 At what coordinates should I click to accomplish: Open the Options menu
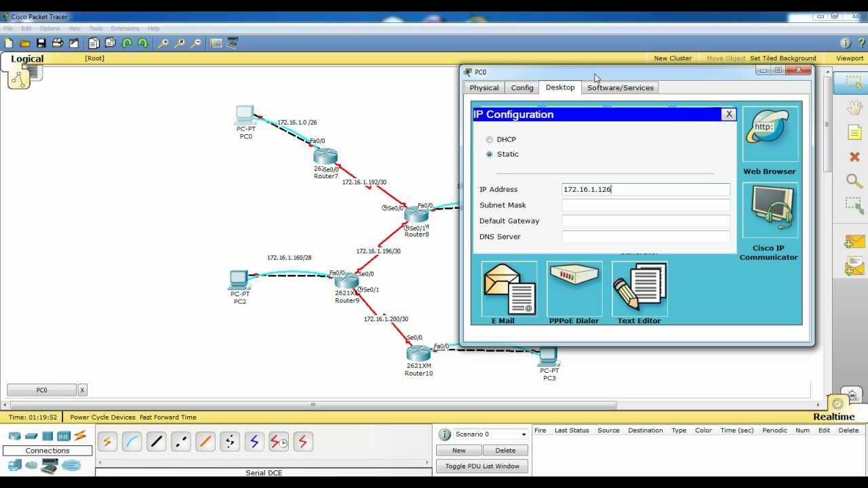click(x=50, y=28)
